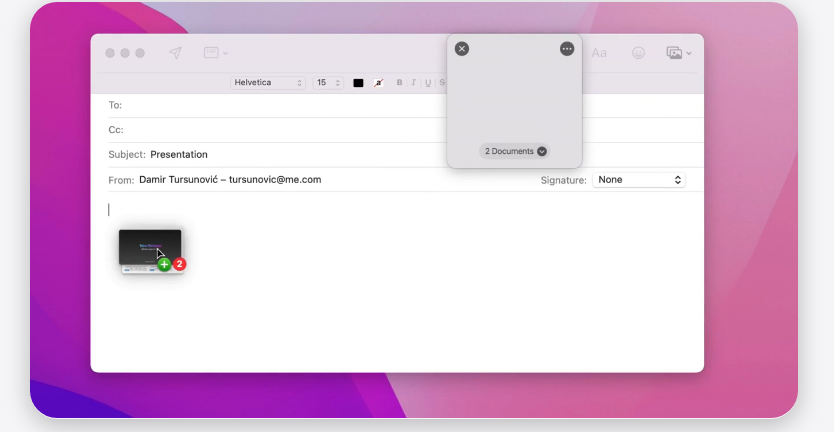Toggle the Aa format bar icon
The image size is (834, 432).
point(599,53)
